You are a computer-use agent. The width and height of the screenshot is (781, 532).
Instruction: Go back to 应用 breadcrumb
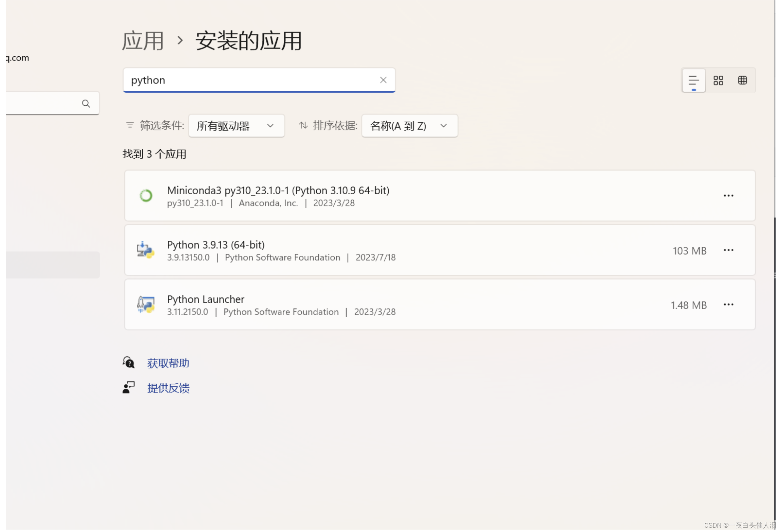click(x=143, y=41)
